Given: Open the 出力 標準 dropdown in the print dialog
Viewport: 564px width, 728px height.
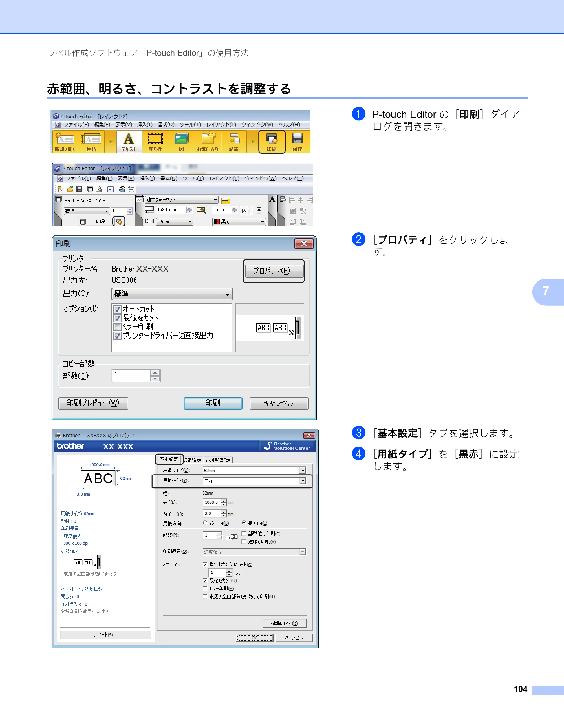Looking at the screenshot, I should (172, 294).
